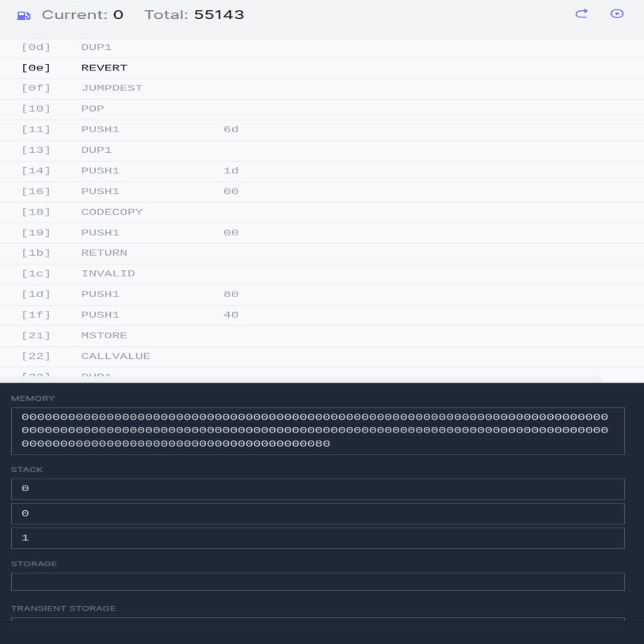Select the [21] MSTORE instruction row
The width and height of the screenshot is (644, 644).
tap(322, 336)
